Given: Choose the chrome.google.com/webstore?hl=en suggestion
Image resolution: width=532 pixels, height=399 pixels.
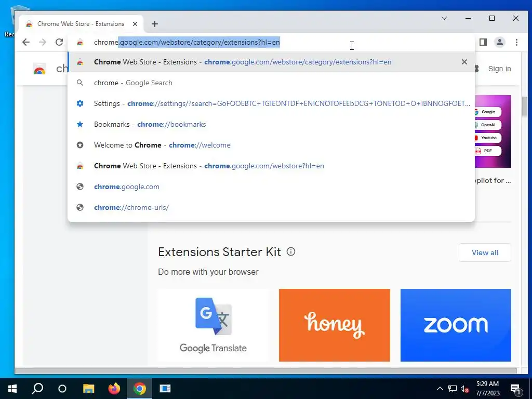Looking at the screenshot, I should [271, 166].
